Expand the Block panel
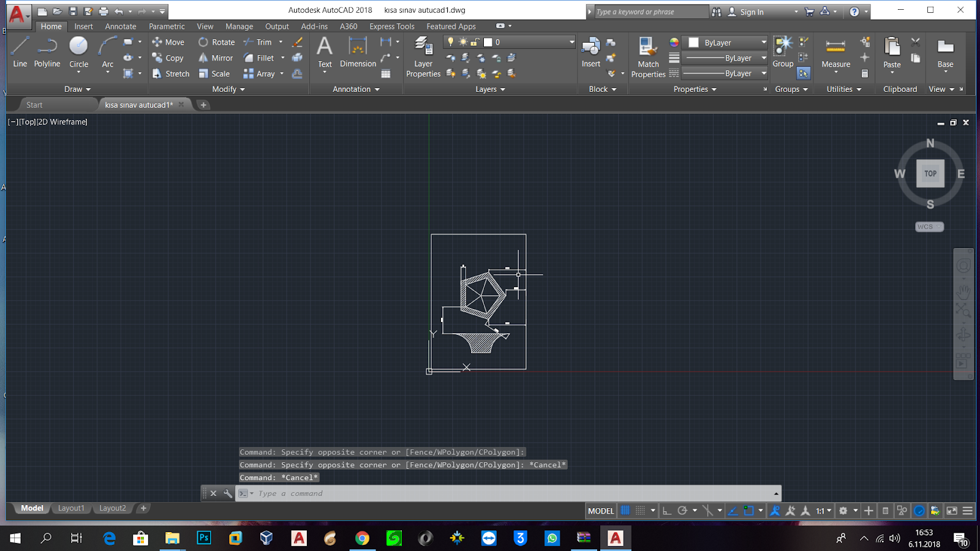 pos(603,89)
